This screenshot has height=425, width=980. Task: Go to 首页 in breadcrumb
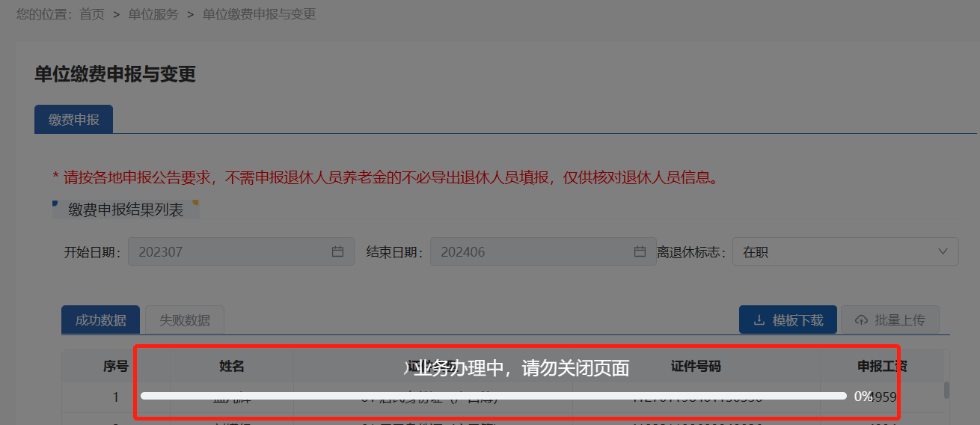92,14
